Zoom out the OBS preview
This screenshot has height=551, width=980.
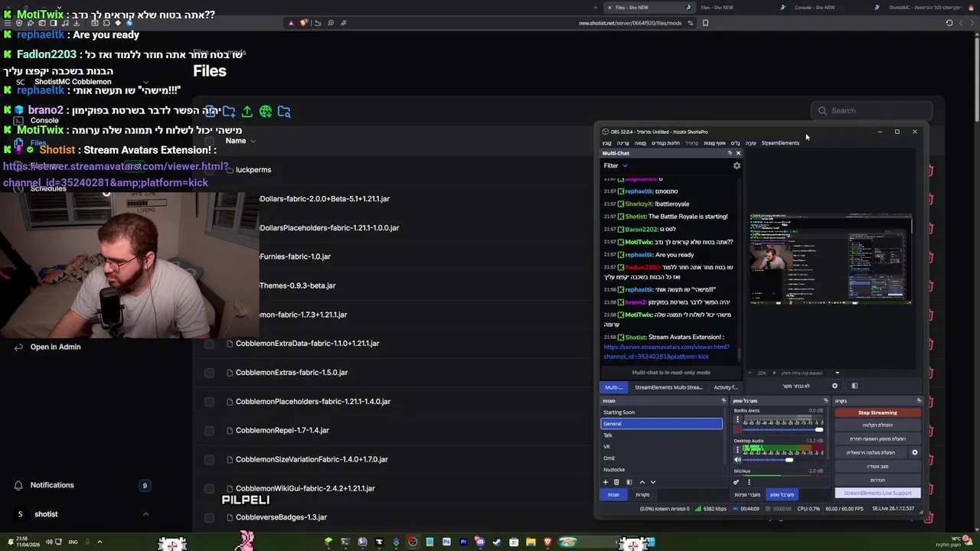[750, 373]
